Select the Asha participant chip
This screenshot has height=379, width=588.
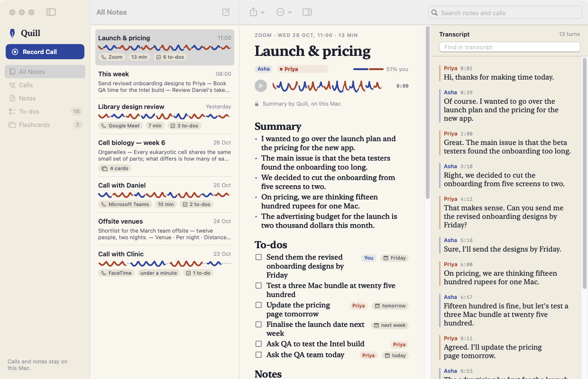click(x=264, y=69)
